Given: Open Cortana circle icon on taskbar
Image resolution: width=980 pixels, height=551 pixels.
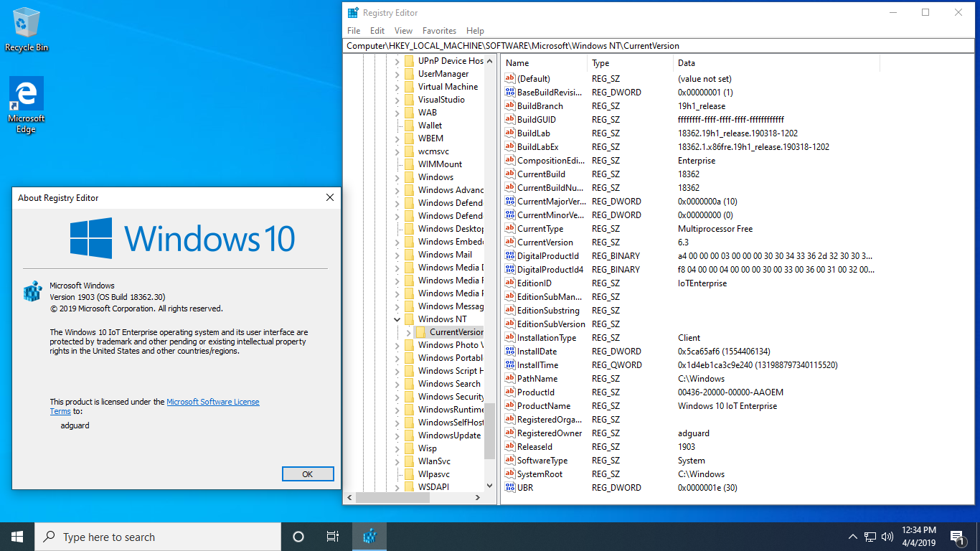Looking at the screenshot, I should [x=298, y=537].
